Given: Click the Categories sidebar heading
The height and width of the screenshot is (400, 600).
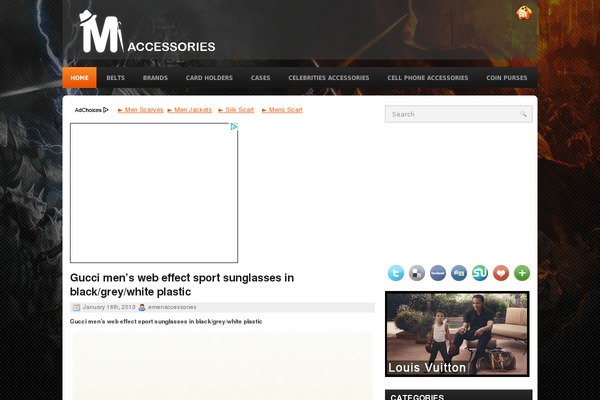Looking at the screenshot, I should [x=417, y=397].
